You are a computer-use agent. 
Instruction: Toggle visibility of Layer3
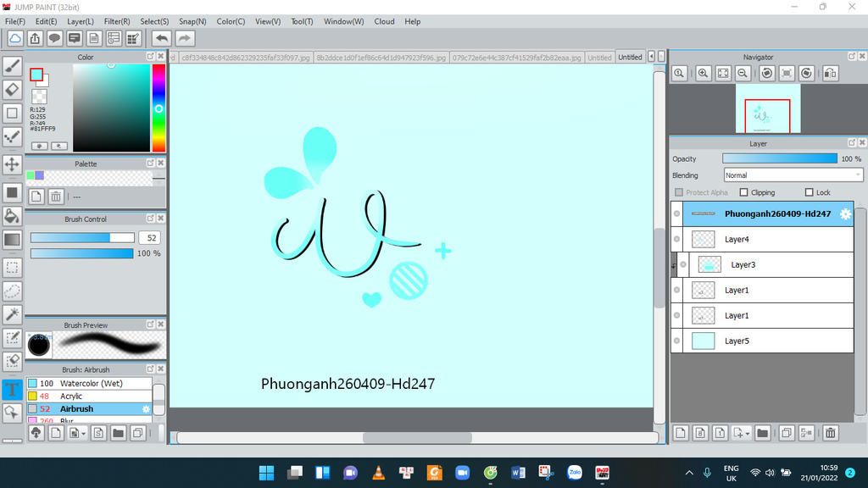pos(683,264)
